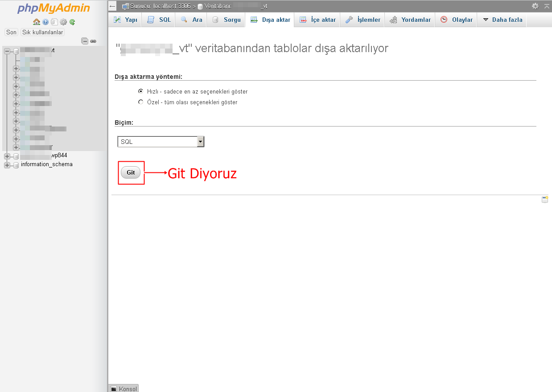Click the phpMyAdmin logo

point(54,8)
